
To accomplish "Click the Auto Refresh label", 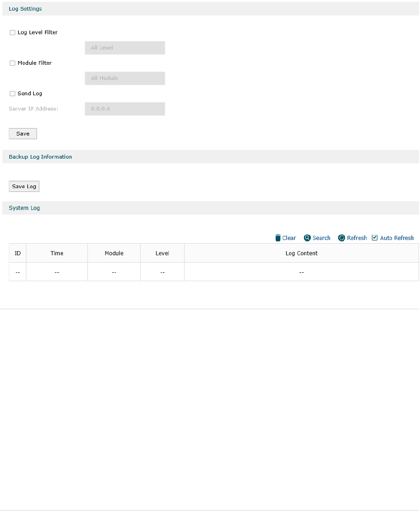I will click(397, 238).
